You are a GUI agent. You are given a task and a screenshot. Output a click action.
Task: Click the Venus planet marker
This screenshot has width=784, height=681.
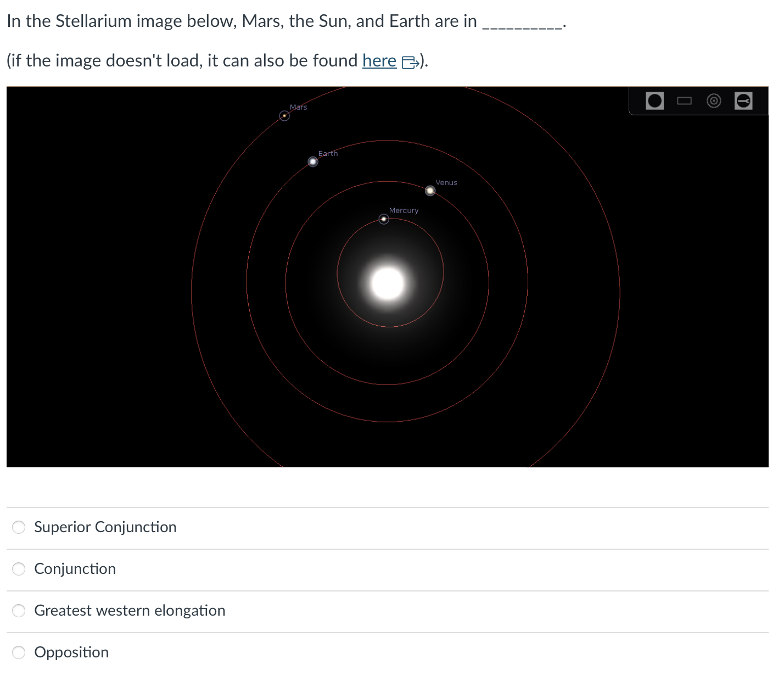click(430, 191)
